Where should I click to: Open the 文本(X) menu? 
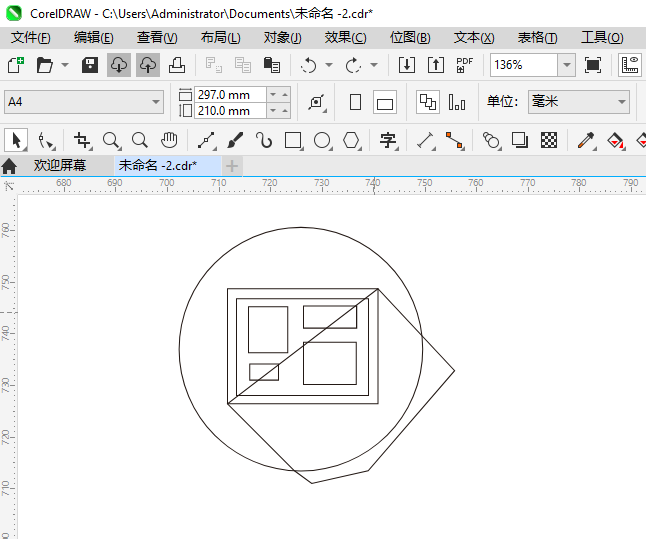(x=474, y=38)
